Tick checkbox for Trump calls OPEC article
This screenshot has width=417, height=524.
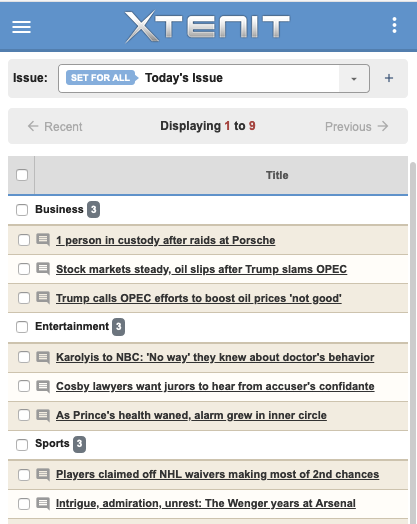(x=24, y=298)
